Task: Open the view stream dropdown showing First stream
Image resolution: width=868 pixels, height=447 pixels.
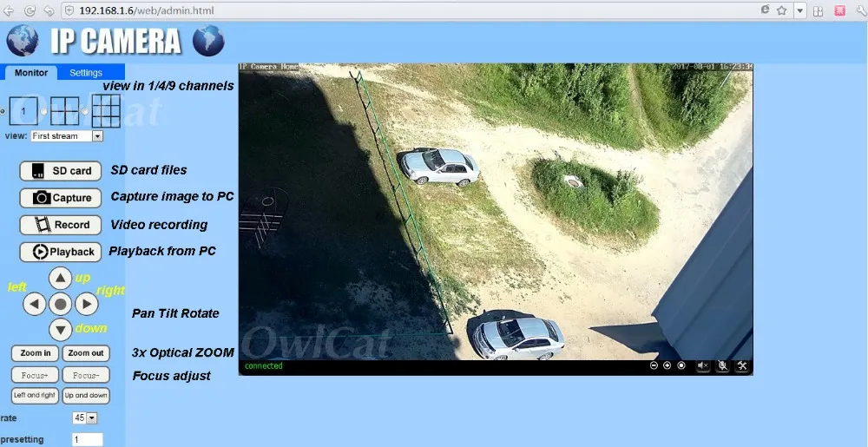Action: point(67,136)
